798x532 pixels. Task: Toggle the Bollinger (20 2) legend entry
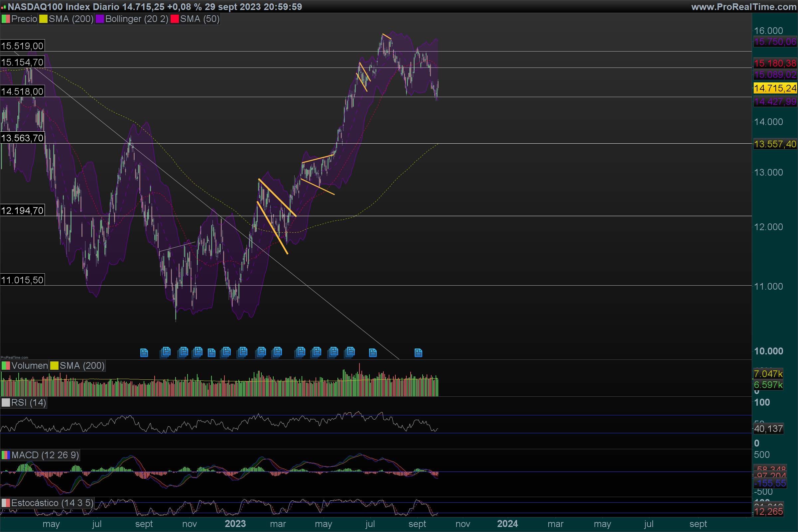pyautogui.click(x=136, y=19)
